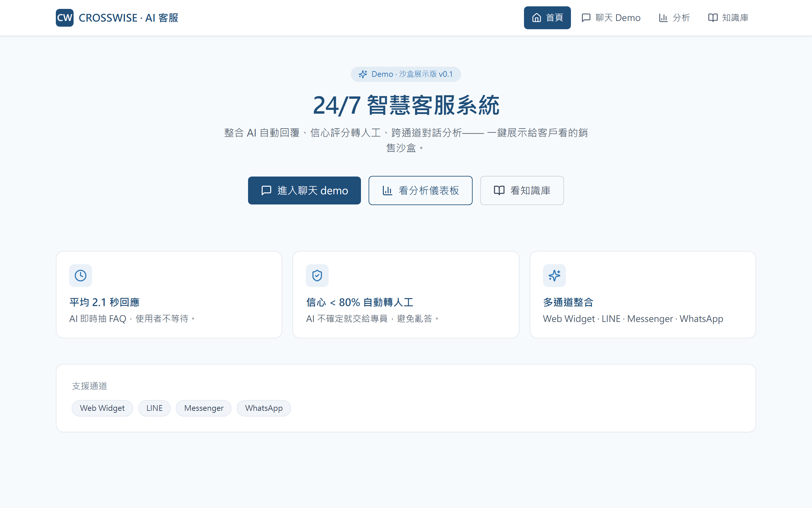The height and width of the screenshot is (508, 812).
Task: Click the sparkle icon in Demo badge
Action: (x=363, y=74)
